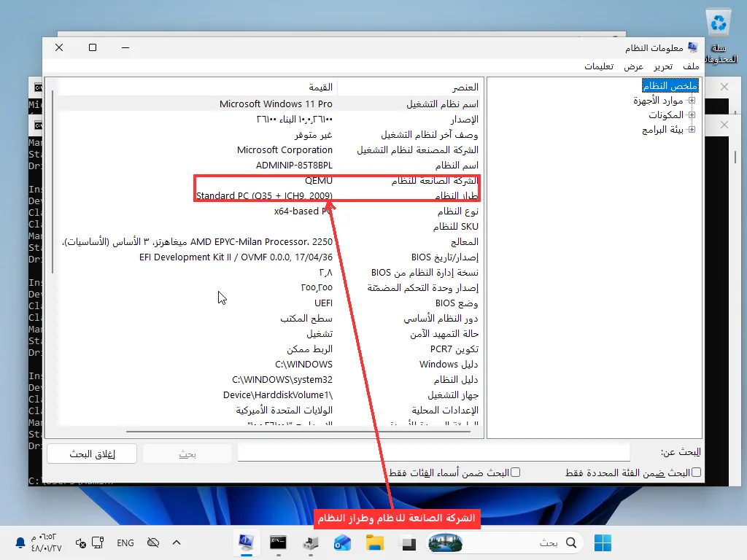Select the Standard PC (Q35 + ICH9, 2009) value
Image resolution: width=747 pixels, height=560 pixels.
(264, 195)
